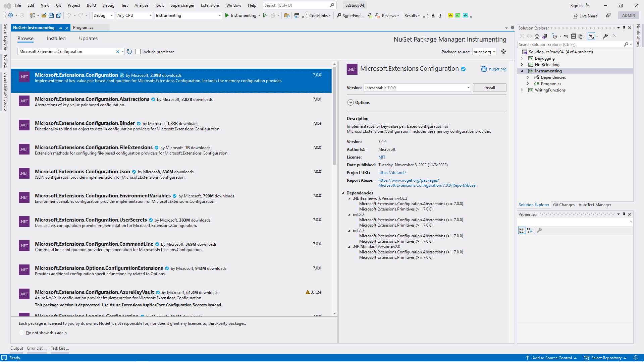The image size is (644, 362).
Task: Switch to the Installed tab
Action: click(56, 39)
